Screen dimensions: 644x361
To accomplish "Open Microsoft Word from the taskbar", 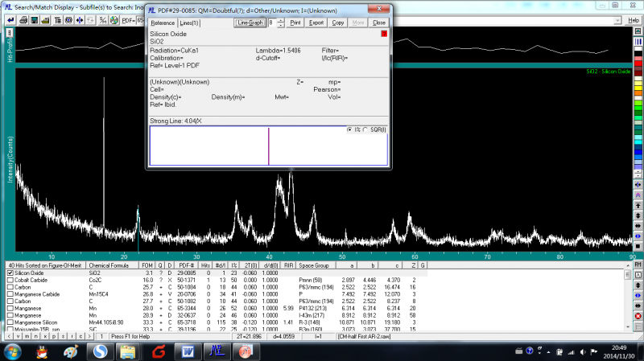I will coord(187,351).
